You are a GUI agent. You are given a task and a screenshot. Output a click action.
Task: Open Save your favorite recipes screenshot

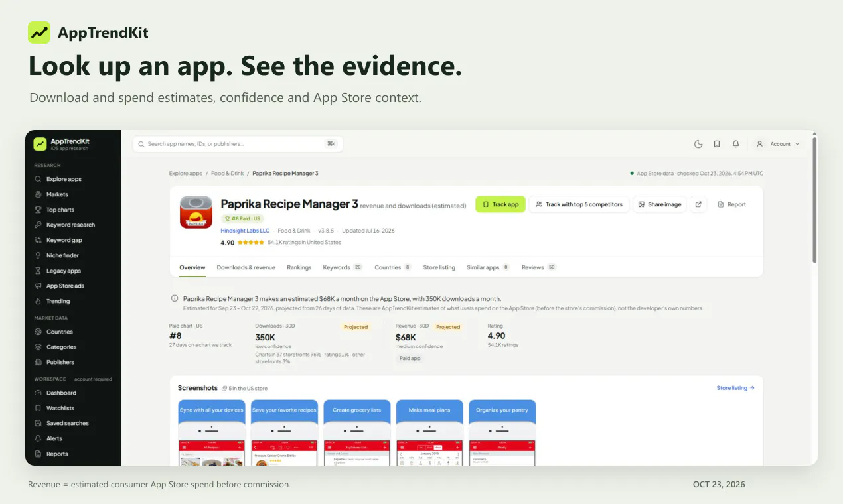pos(284,432)
